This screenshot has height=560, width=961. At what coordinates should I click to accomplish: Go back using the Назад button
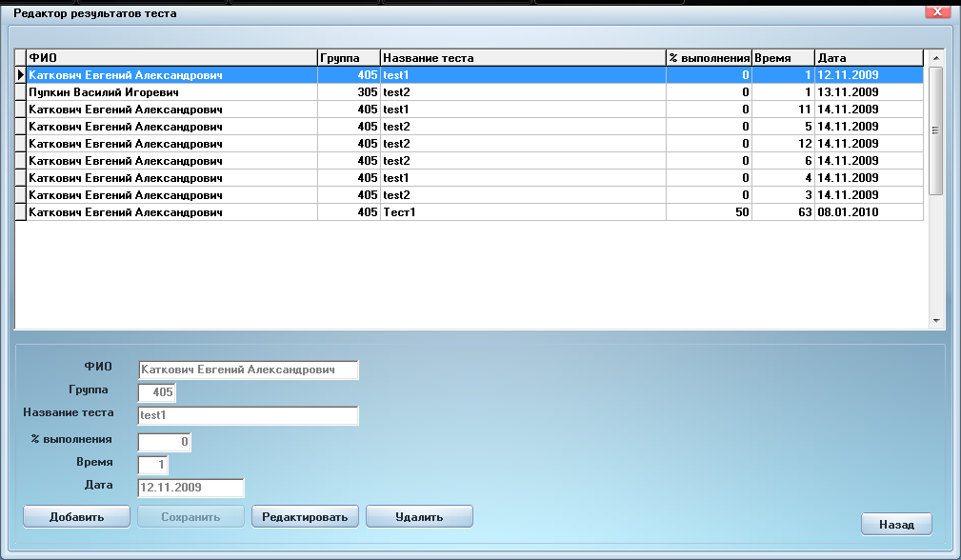coord(896,525)
